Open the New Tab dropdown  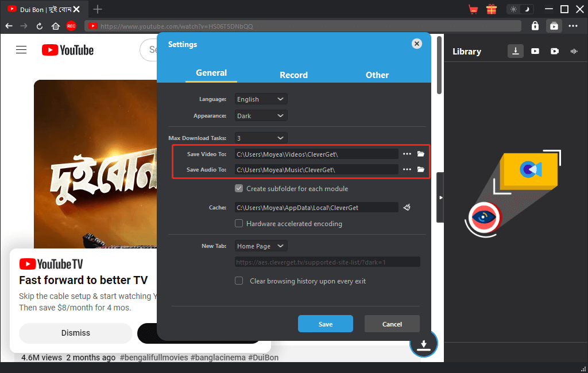point(261,246)
